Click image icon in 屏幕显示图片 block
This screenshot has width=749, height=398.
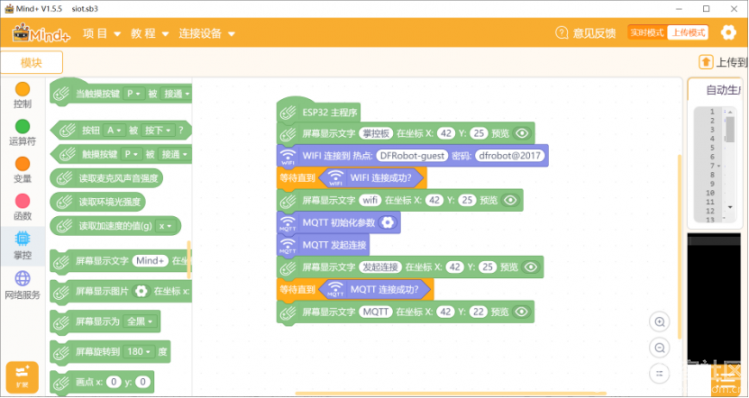[x=141, y=291]
